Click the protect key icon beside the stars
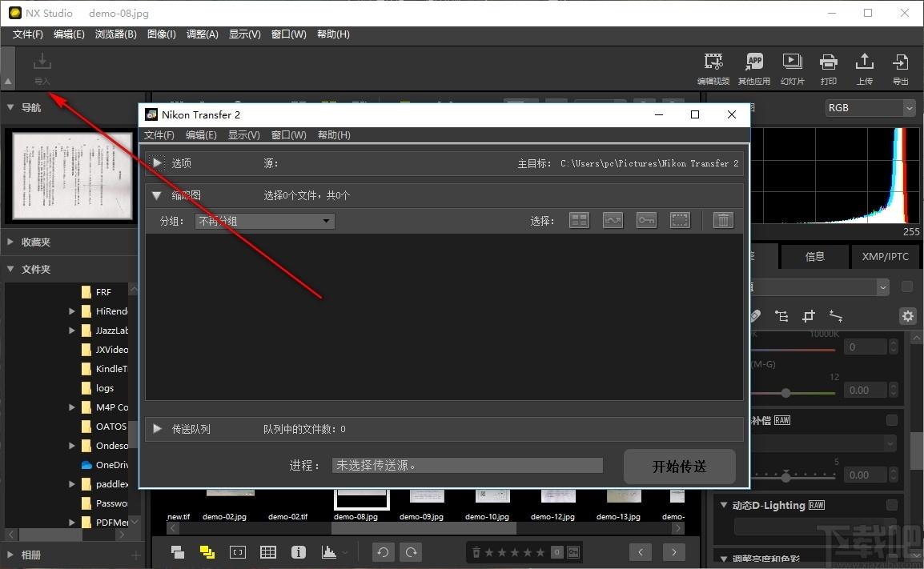The width and height of the screenshot is (924, 569). (573, 552)
